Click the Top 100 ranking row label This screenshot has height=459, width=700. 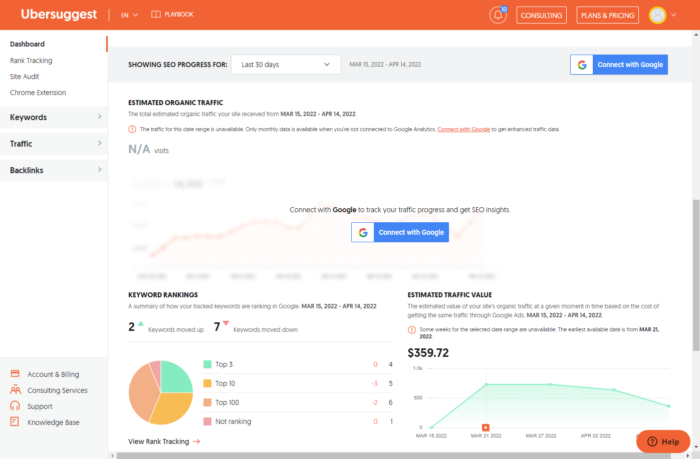(x=227, y=402)
